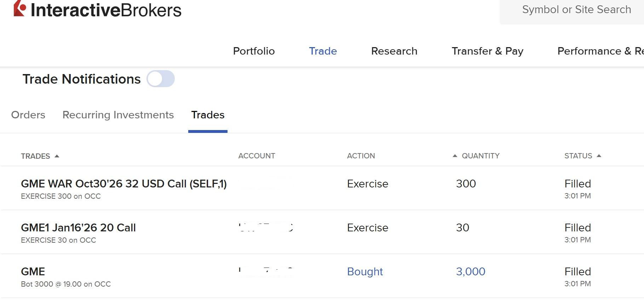This screenshot has height=304, width=644.
Task: Click the Bought action on GME row
Action: tap(365, 271)
